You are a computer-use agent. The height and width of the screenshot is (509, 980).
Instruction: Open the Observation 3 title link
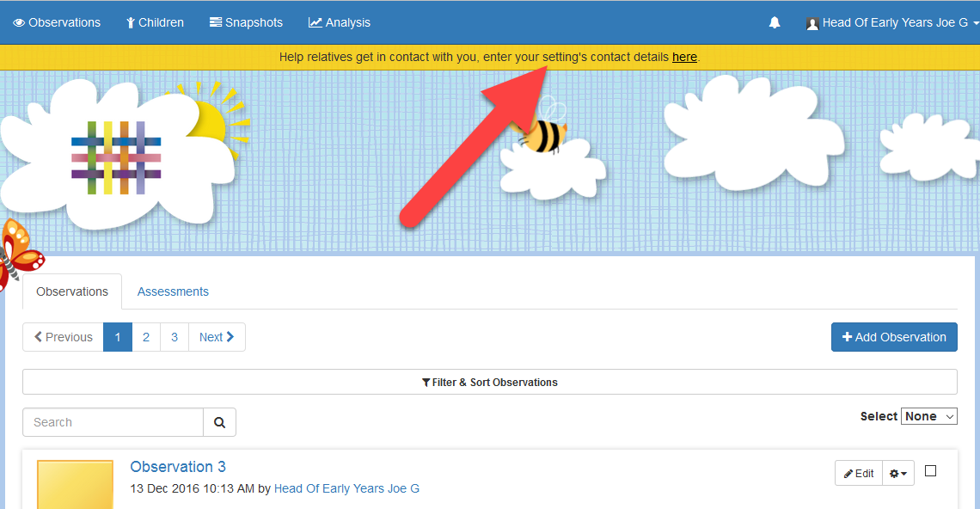click(x=177, y=467)
